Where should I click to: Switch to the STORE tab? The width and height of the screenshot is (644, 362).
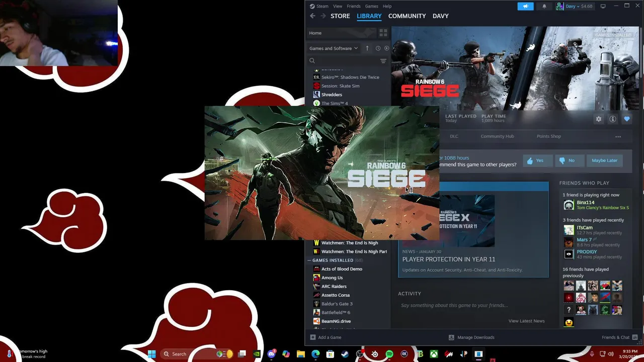pyautogui.click(x=340, y=16)
